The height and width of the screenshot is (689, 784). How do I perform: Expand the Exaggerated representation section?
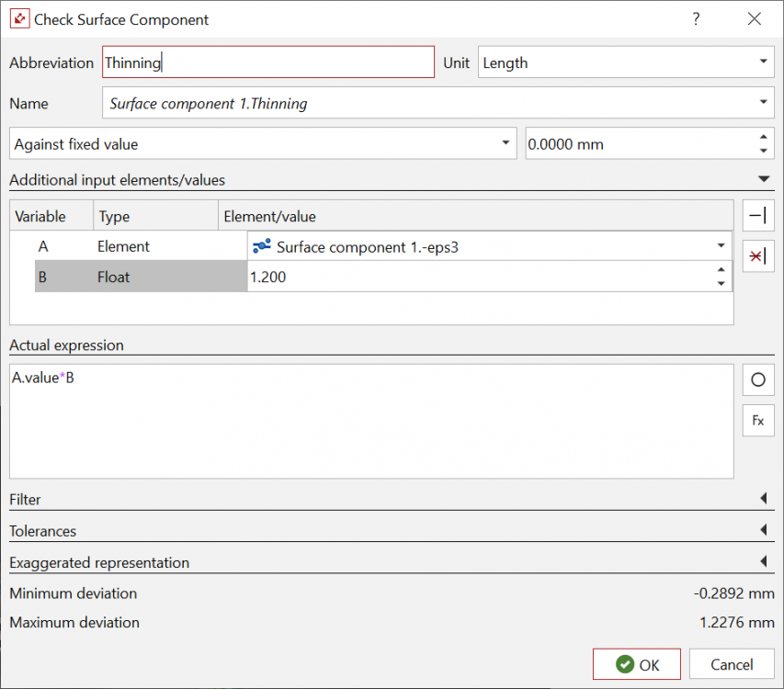point(763,562)
